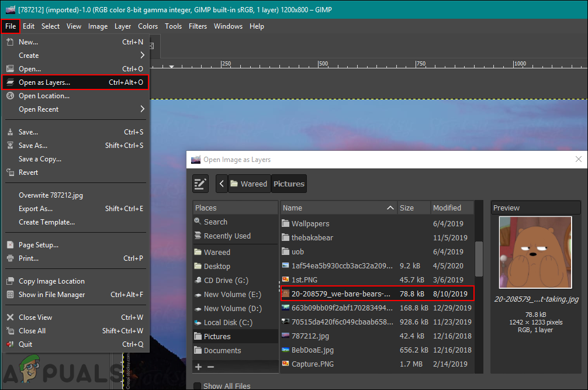
Task: Click the Pictures path button
Action: (x=289, y=184)
